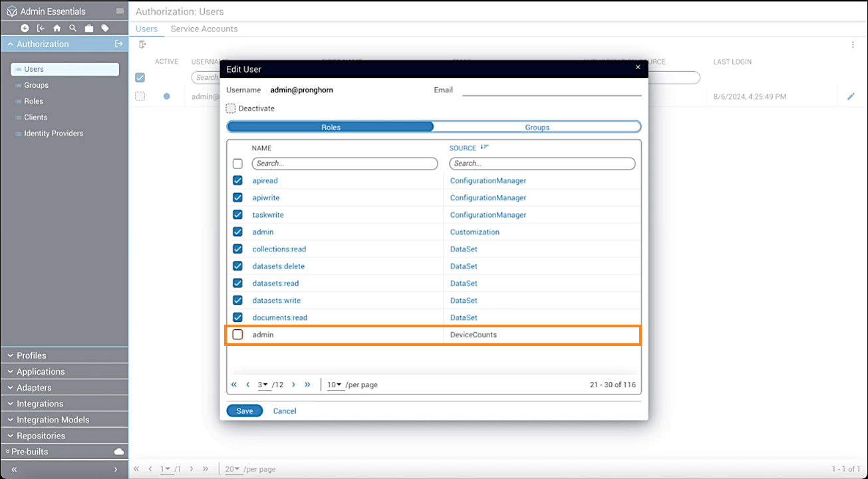
Task: Switch to the Groups tab in Edit User
Action: [537, 127]
